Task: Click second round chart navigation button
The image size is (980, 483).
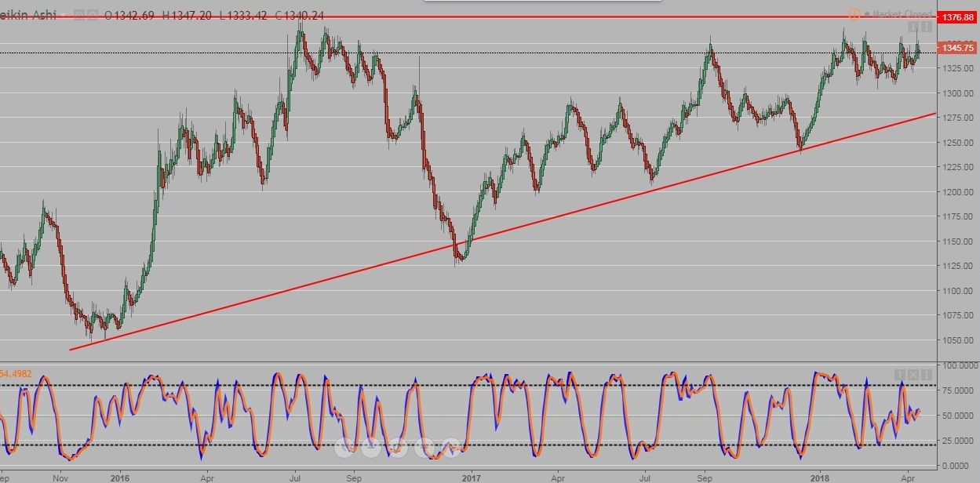Action: pos(371,448)
